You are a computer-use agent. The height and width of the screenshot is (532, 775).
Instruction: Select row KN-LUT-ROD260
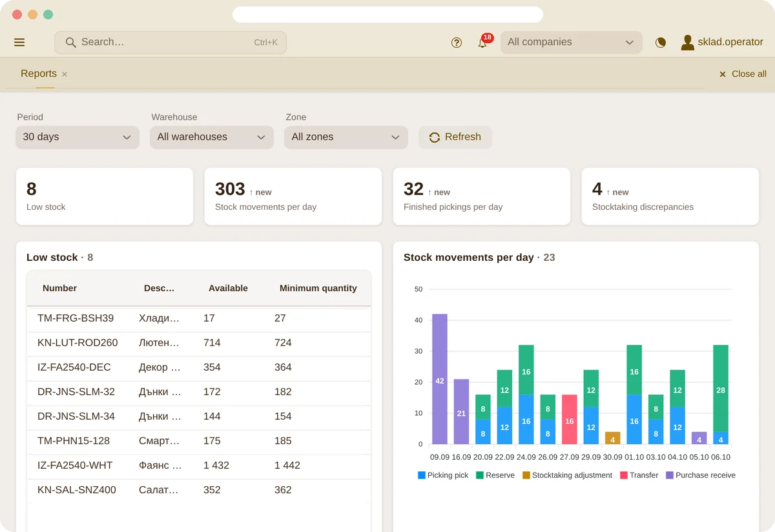pos(199,343)
